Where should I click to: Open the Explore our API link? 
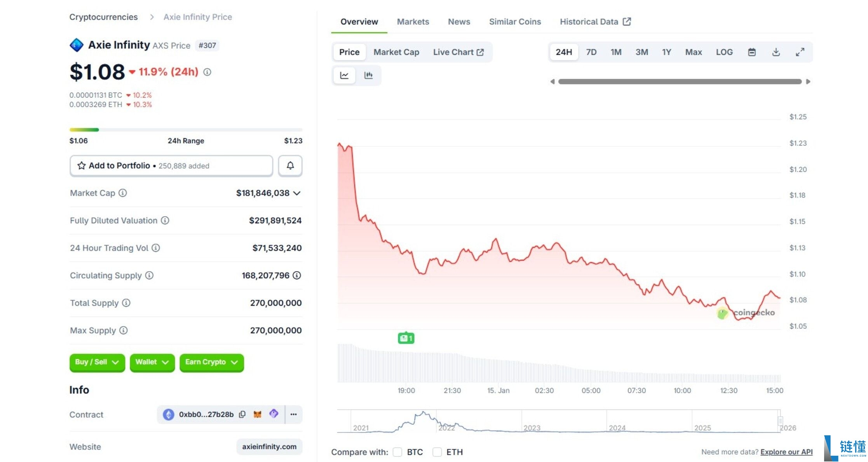click(786, 452)
